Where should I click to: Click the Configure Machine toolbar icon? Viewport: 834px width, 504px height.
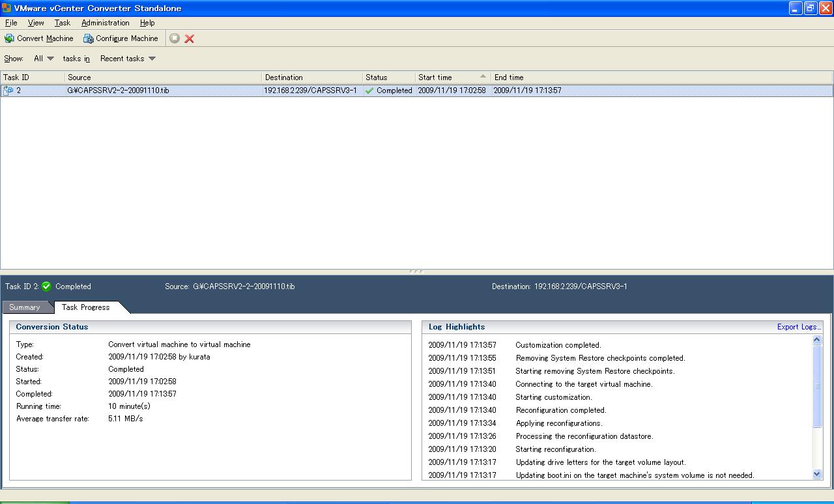89,38
